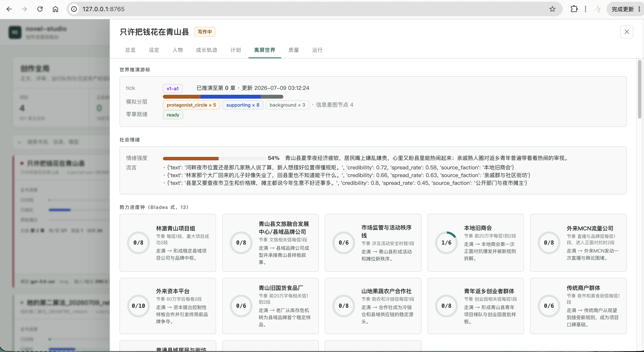
Task: Click the 1/6 clock for 本地旧商会
Action: click(x=446, y=242)
